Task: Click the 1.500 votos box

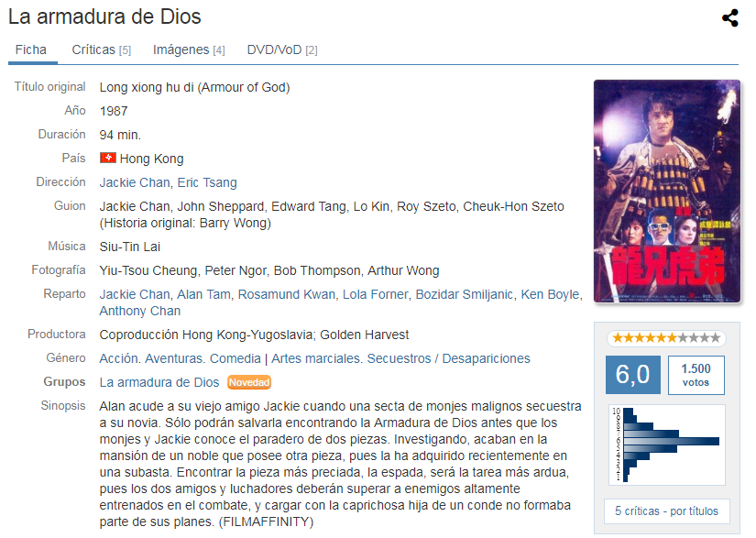Action: point(696,375)
